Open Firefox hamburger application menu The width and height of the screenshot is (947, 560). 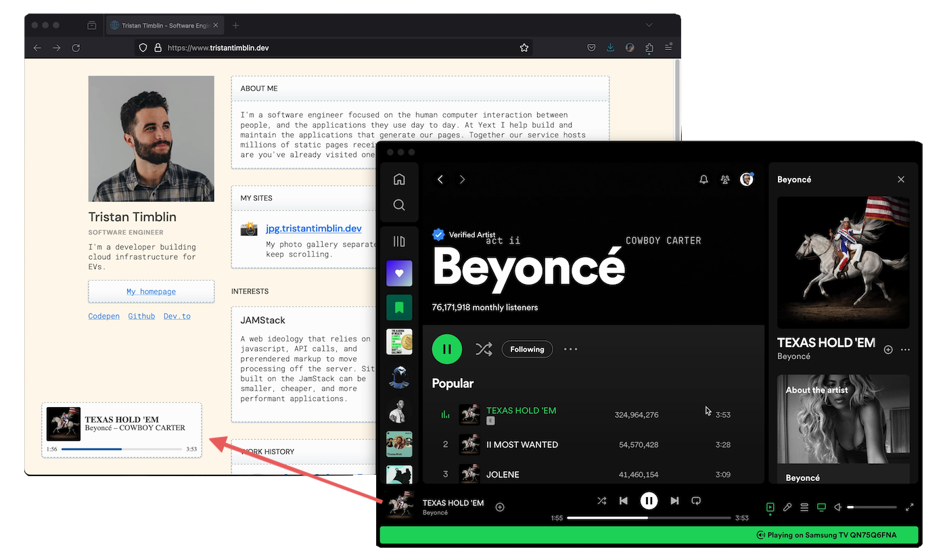pos(668,48)
